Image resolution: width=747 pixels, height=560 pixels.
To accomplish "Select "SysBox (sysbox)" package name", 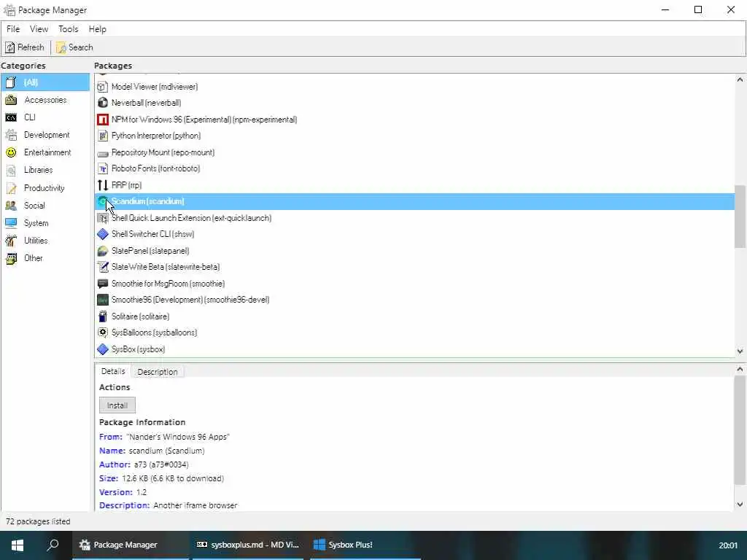I will point(138,349).
